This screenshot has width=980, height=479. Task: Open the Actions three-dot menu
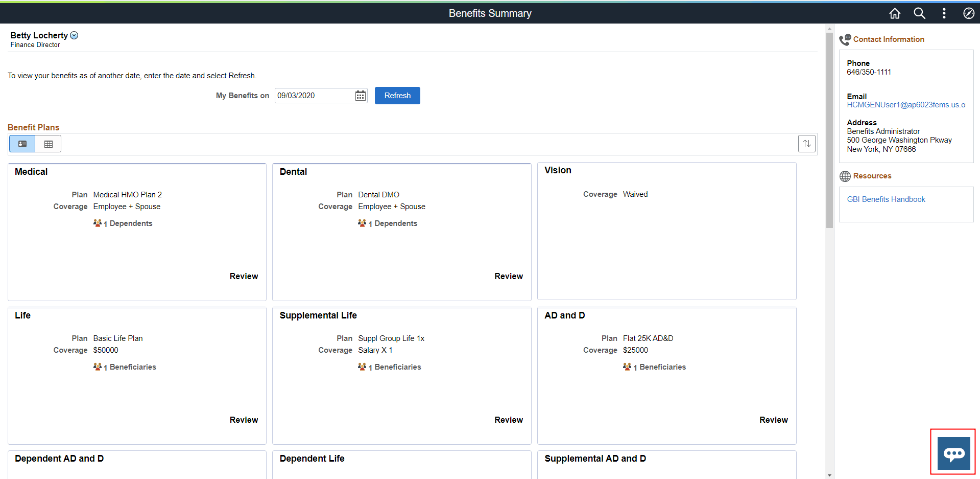point(944,13)
